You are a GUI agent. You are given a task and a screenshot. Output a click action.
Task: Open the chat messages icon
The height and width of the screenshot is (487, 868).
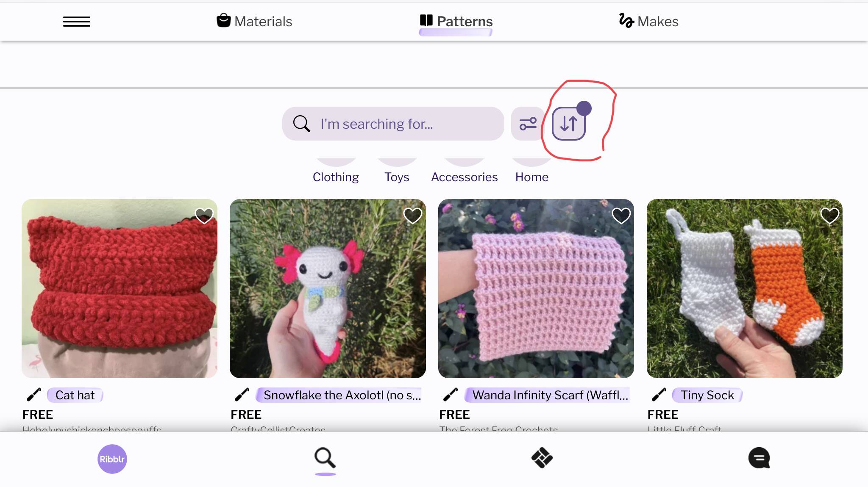tap(759, 458)
